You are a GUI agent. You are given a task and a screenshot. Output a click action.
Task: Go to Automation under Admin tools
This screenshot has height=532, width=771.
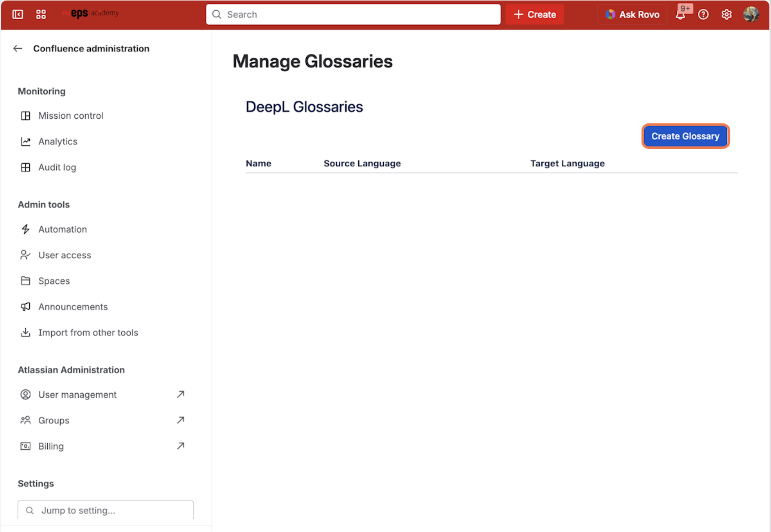pos(62,229)
